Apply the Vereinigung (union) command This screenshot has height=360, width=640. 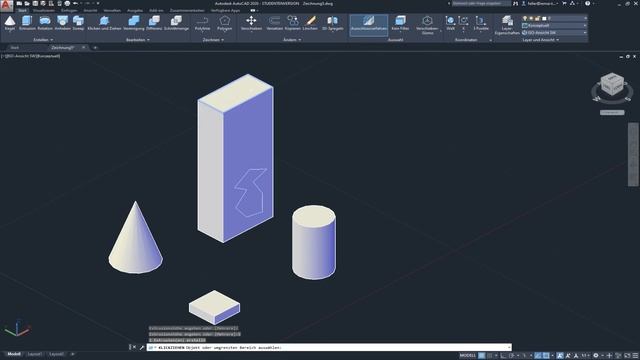(133, 23)
